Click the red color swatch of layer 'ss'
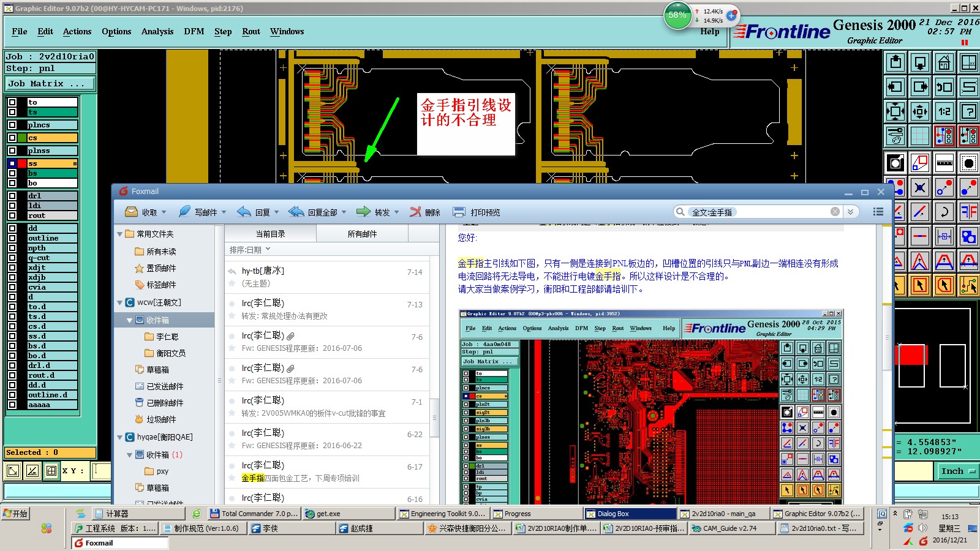 (x=23, y=163)
